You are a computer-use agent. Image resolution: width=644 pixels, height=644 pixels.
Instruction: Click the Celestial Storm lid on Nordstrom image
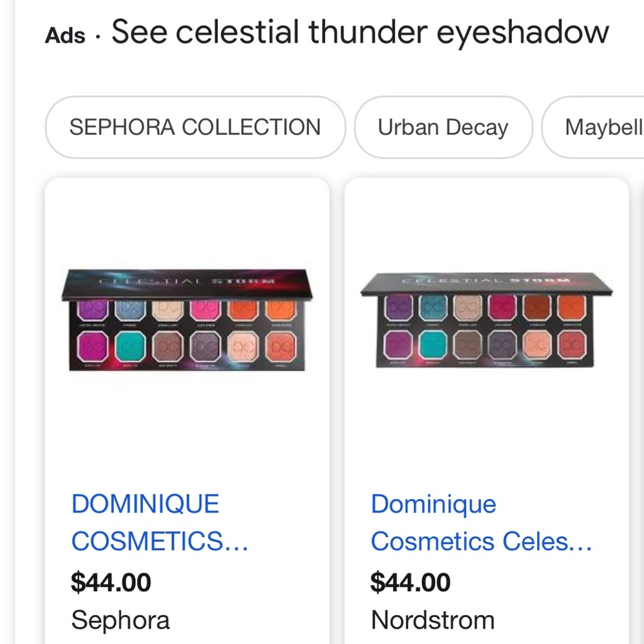(486, 283)
